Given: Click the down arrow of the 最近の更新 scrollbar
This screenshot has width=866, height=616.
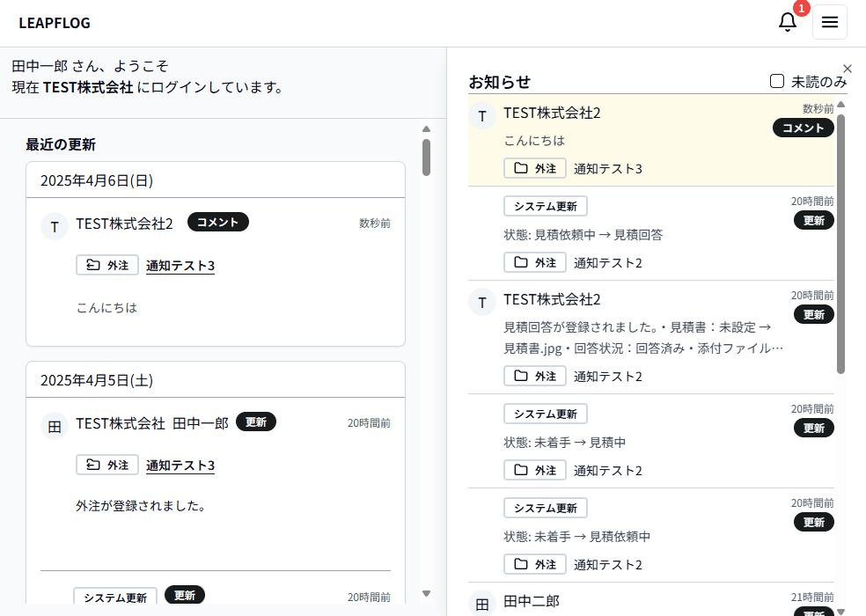Looking at the screenshot, I should 427,593.
